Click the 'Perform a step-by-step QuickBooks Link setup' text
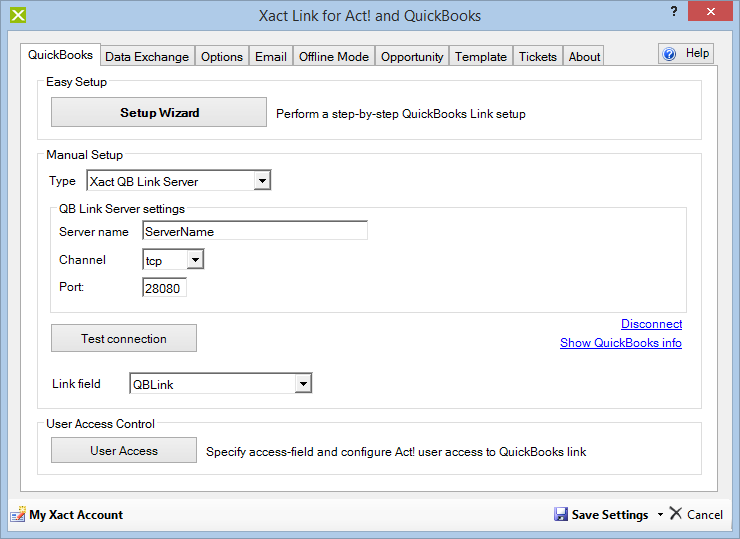The height and width of the screenshot is (539, 740). 401,114
